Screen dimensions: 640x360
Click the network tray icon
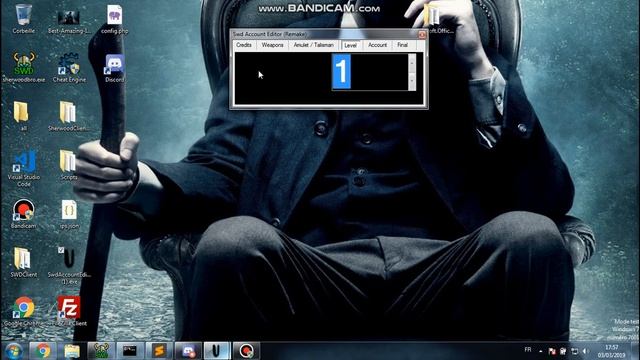[x=575, y=351]
